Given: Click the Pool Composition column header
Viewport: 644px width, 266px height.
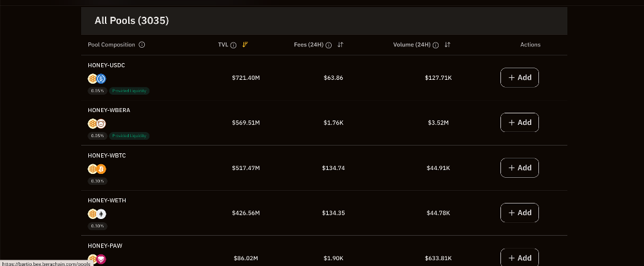Looking at the screenshot, I should pyautogui.click(x=111, y=44).
